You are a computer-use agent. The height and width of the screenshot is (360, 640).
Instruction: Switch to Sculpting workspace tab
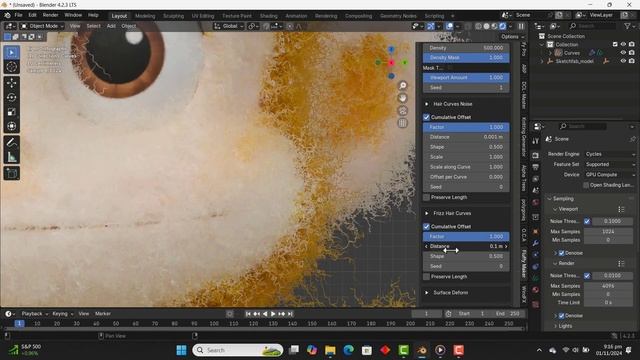(x=173, y=16)
